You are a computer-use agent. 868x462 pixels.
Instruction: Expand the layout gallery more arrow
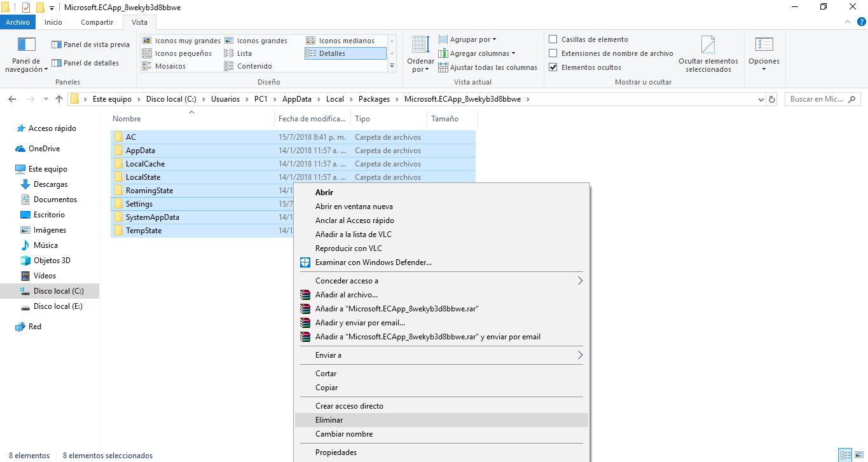pyautogui.click(x=392, y=65)
